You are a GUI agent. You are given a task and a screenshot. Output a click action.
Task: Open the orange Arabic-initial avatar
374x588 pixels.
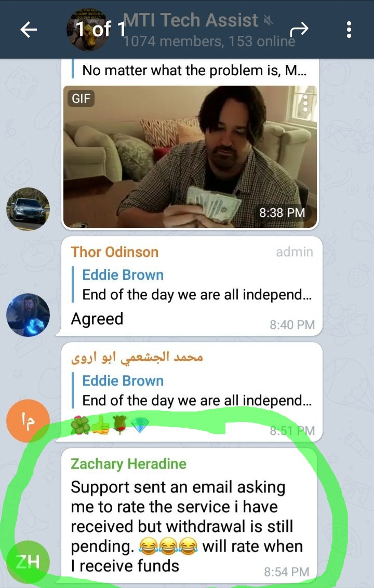pos(28,421)
